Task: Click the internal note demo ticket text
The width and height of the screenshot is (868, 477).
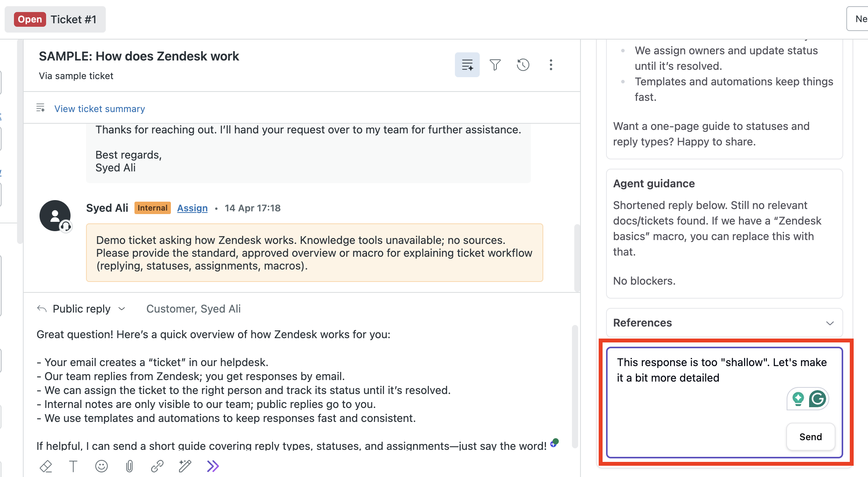Action: click(x=314, y=253)
